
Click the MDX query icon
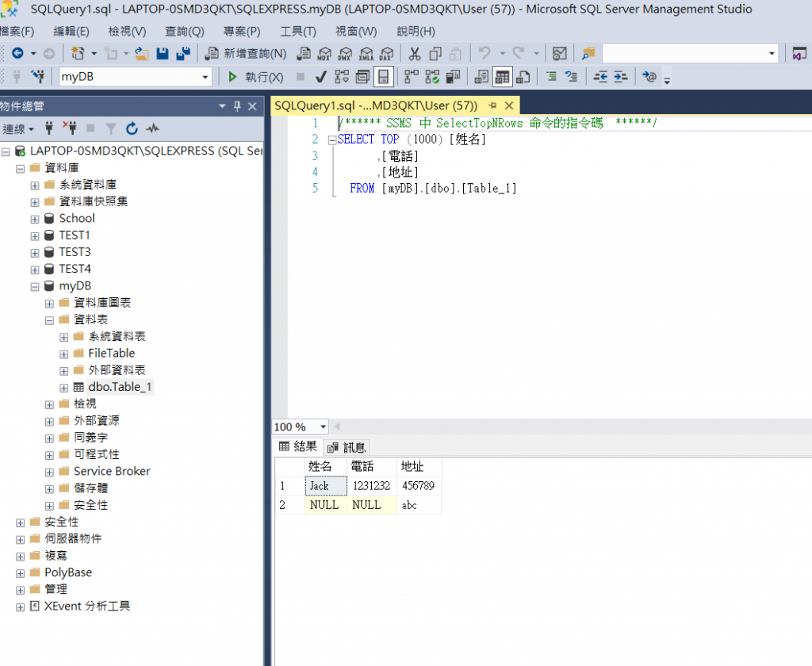[x=324, y=53]
